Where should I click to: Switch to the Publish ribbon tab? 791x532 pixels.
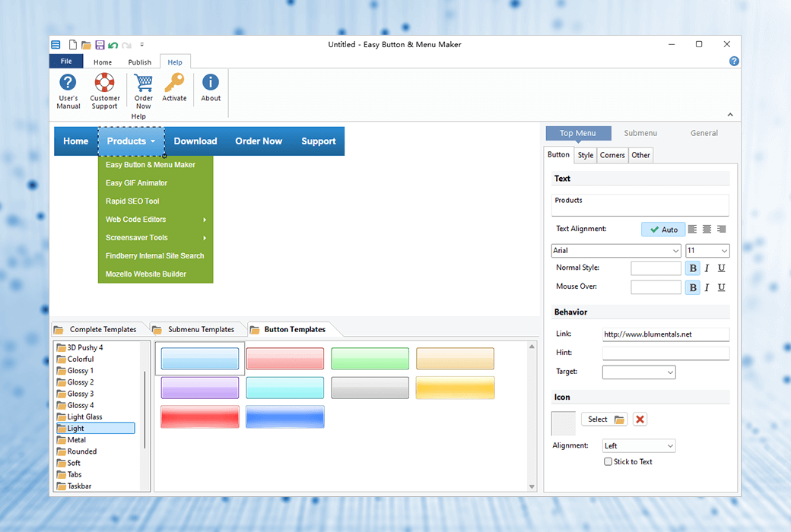tap(140, 62)
